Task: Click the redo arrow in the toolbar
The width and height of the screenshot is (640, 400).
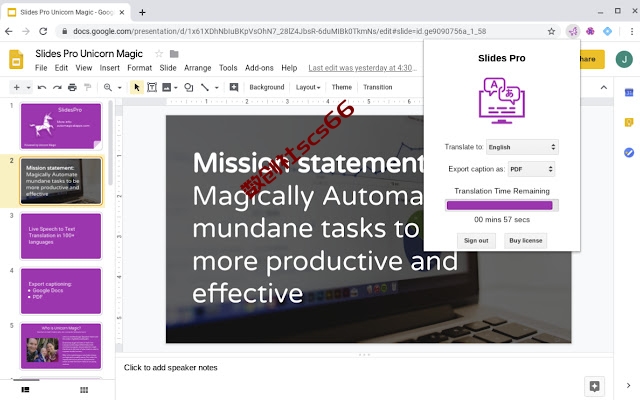Action: (x=57, y=87)
